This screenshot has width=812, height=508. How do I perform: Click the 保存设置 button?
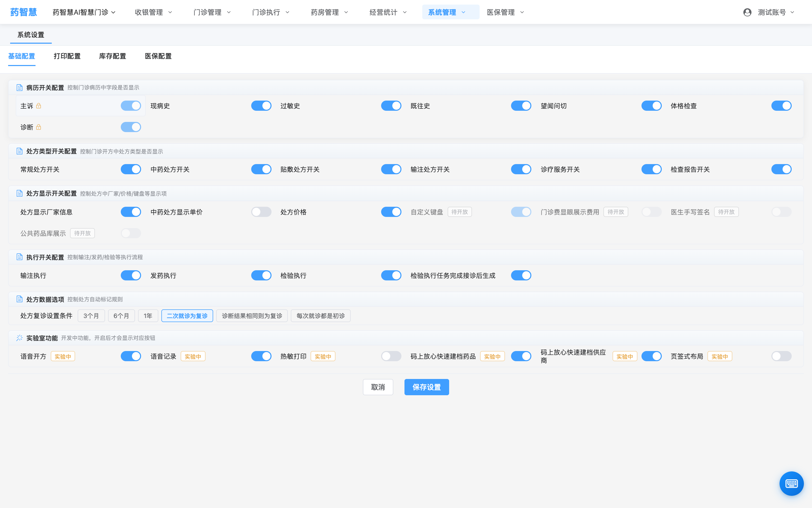(x=427, y=387)
